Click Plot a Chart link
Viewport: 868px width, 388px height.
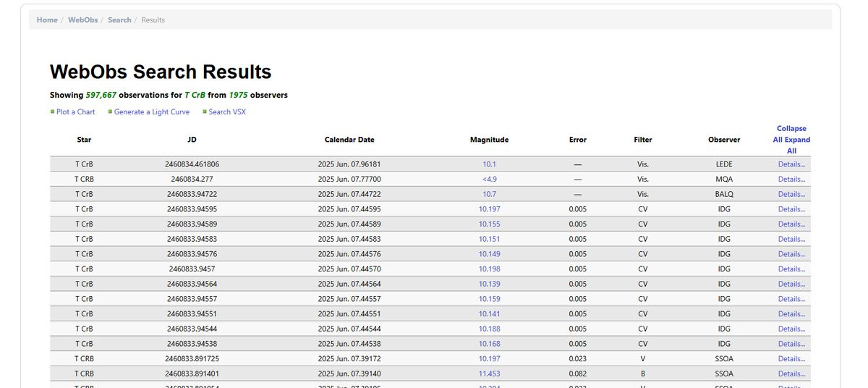(x=75, y=111)
